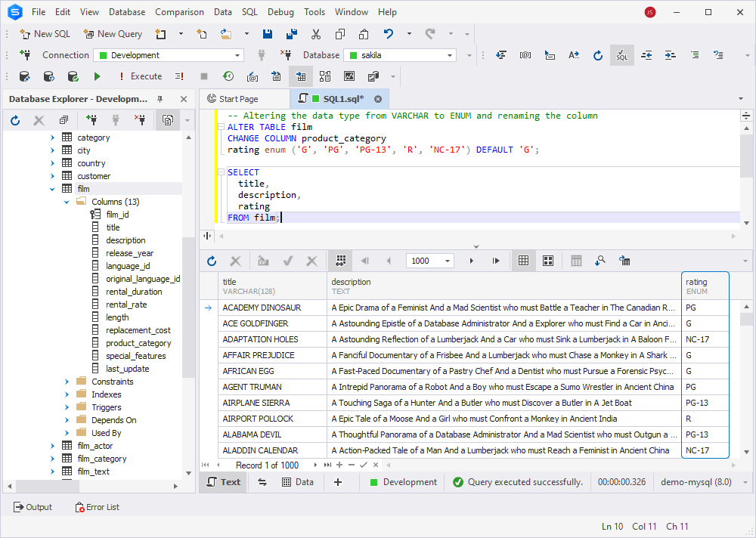Collapse the Columns node of film table
Screen dimensions: 756x538
coord(67,201)
